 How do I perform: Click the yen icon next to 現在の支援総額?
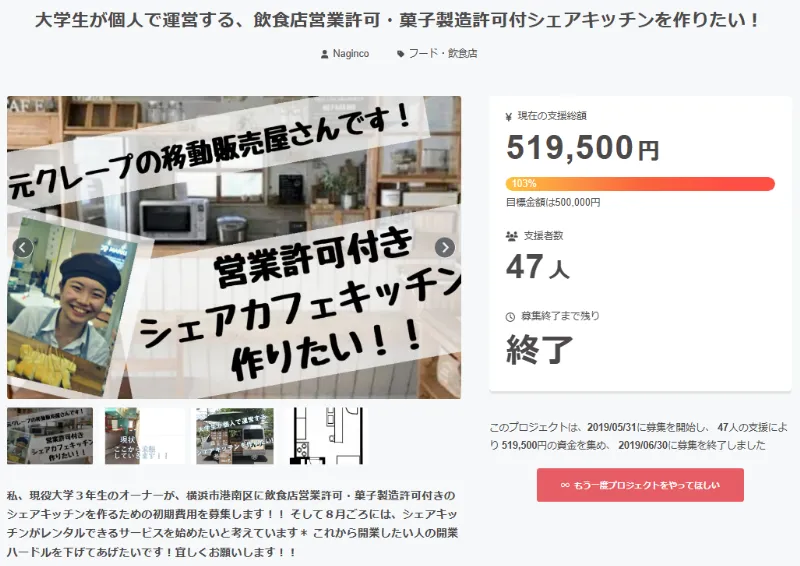pyautogui.click(x=509, y=117)
